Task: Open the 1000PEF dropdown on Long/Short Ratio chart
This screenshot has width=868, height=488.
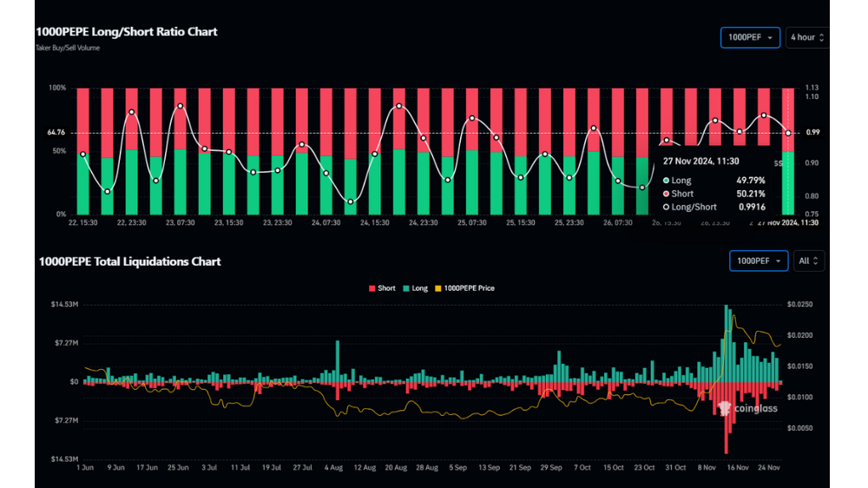Action: tap(750, 37)
